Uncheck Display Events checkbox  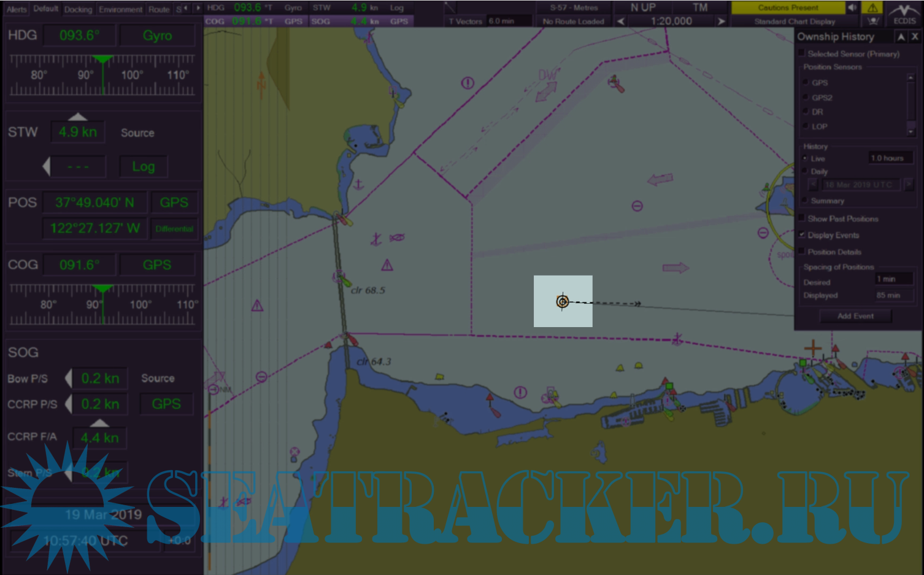click(x=802, y=235)
